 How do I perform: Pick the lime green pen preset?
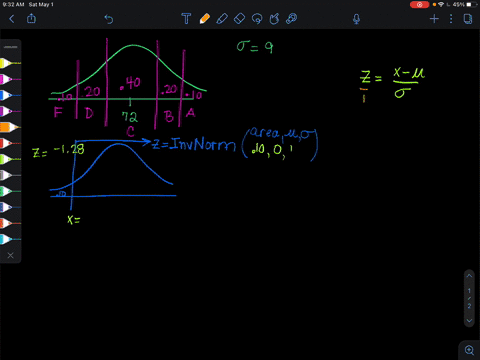[x=10, y=159]
